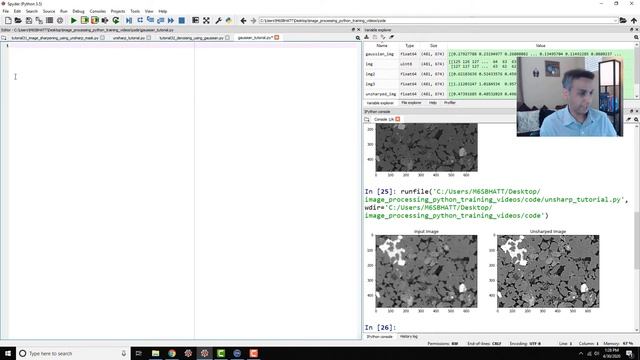Viewport: 640px width, 360px height.
Task: Run the file with the green play button
Action: click(x=74, y=20)
